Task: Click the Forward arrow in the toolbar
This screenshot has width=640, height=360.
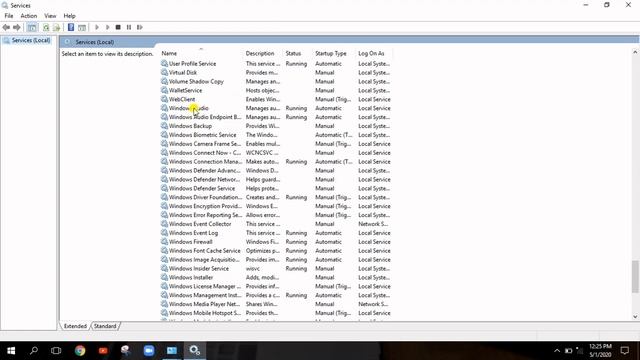Action: (x=17, y=27)
